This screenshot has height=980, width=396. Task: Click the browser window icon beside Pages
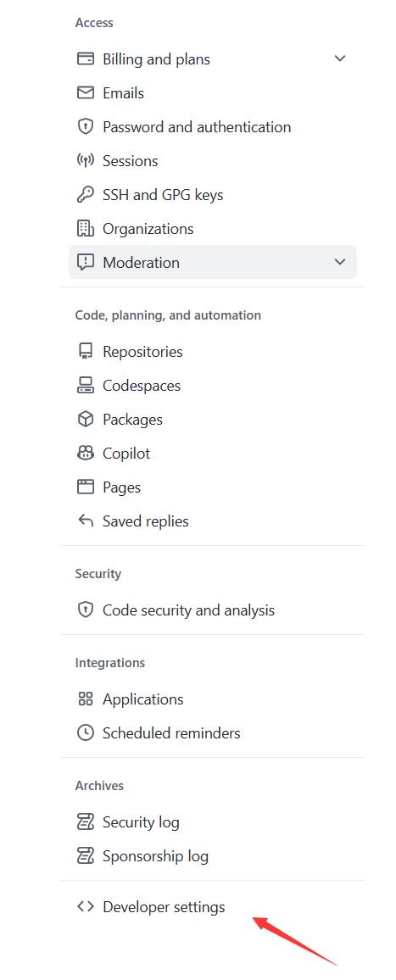(x=85, y=487)
